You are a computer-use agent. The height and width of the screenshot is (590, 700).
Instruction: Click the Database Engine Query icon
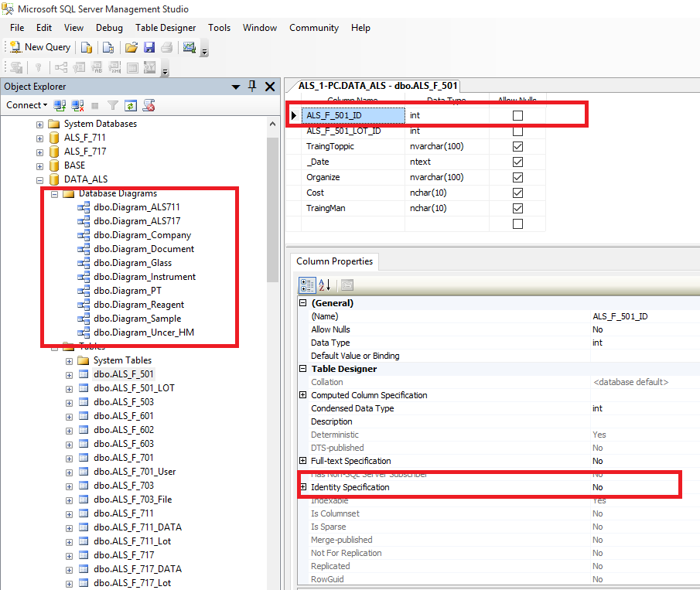point(87,47)
